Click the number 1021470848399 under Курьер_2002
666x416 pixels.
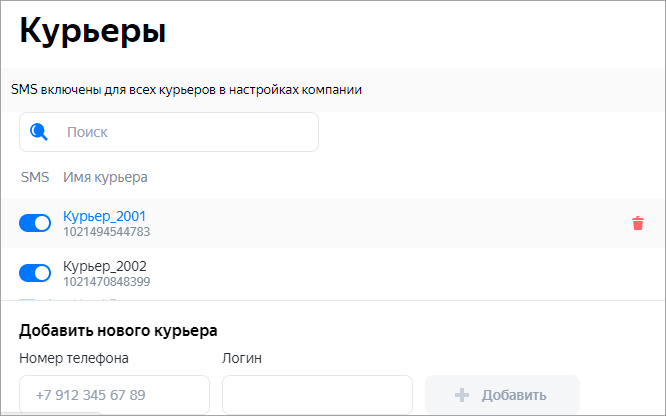click(x=106, y=282)
